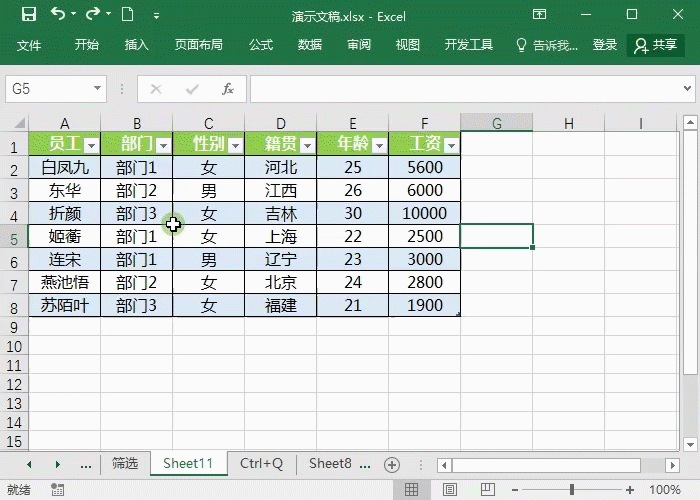Open the 公式 ribbon tab
The height and width of the screenshot is (500, 700).
[261, 45]
